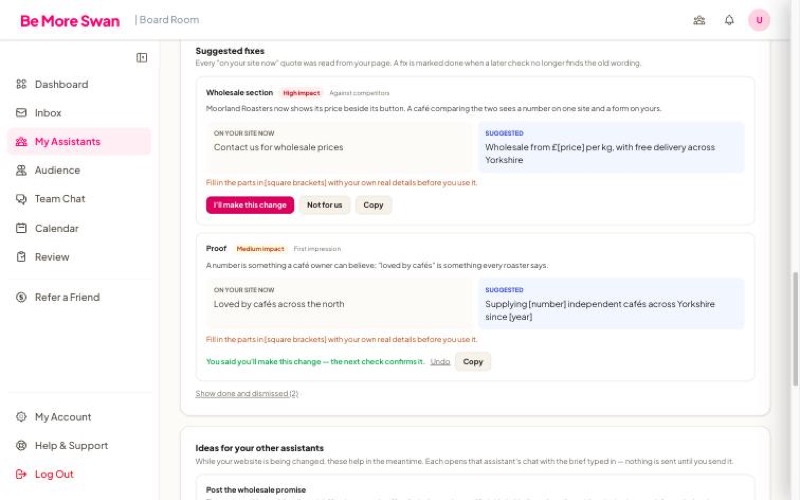Click the My Assistants people icon
The width and height of the screenshot is (800, 500).
pos(21,141)
